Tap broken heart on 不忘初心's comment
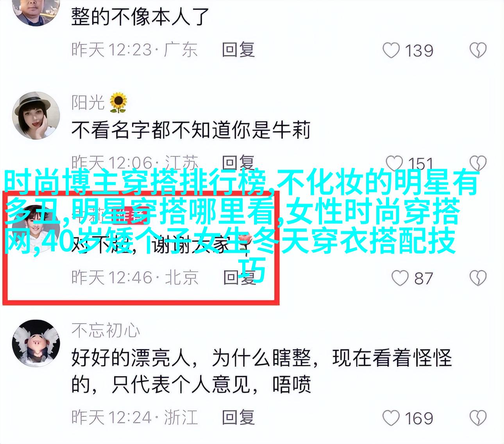The height and width of the screenshot is (444, 504). 477,418
